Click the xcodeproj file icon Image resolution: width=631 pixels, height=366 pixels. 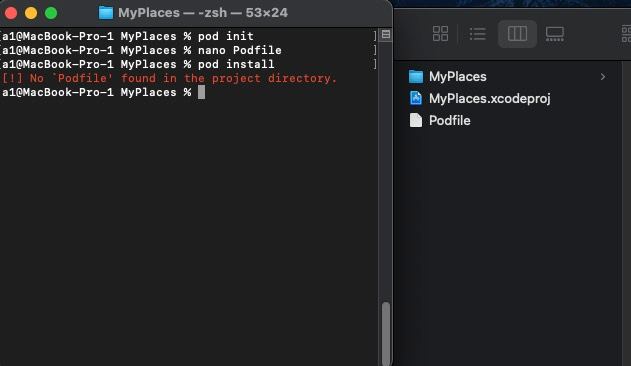416,98
